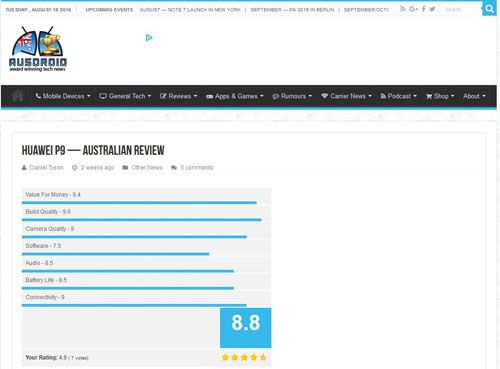Click the AdChoices triangle icon
Image resolution: width=500 pixels, height=369 pixels.
[149, 38]
